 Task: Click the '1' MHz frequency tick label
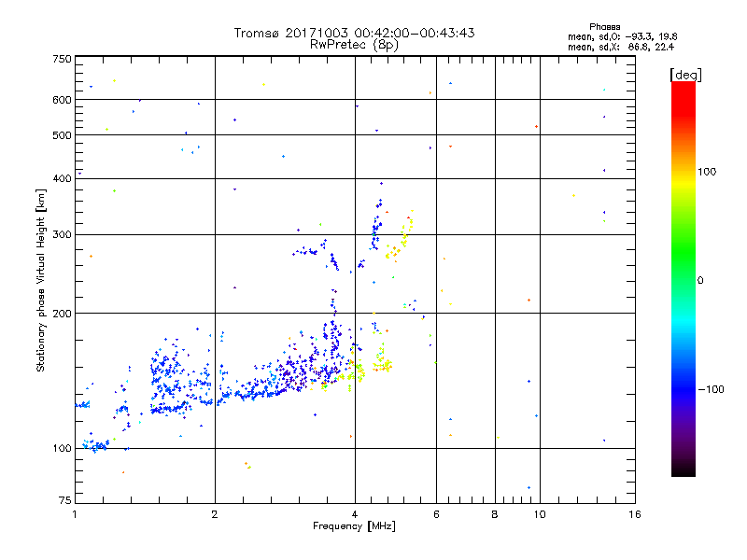[75, 514]
